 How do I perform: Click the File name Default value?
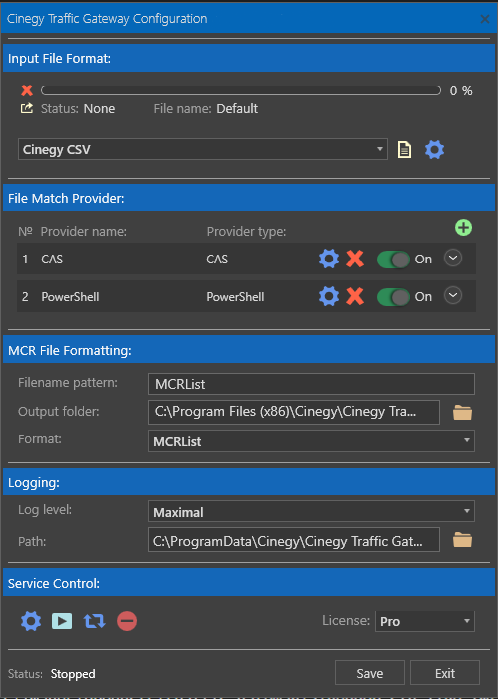(x=237, y=108)
